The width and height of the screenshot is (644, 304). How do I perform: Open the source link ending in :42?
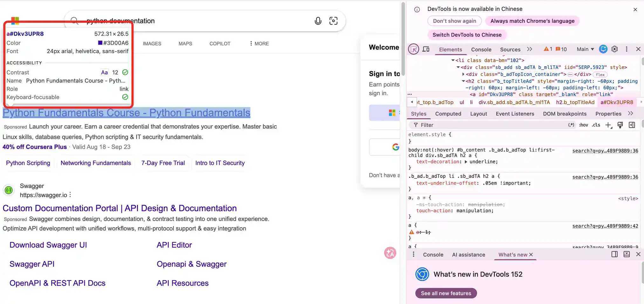pos(605,226)
